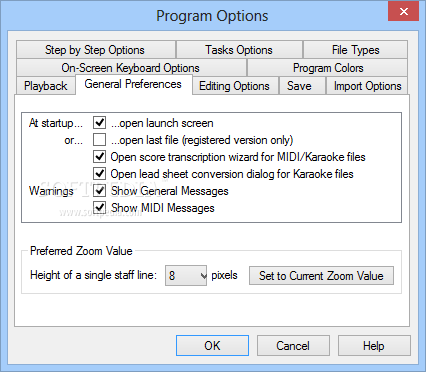This screenshot has width=426, height=372.
Task: Open the Editing Options tab
Action: [x=235, y=86]
